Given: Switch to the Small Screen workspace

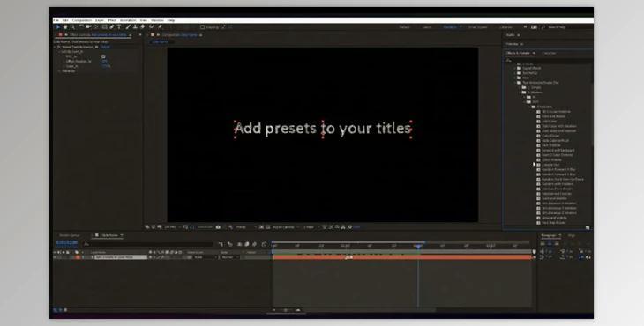Looking at the screenshot, I should point(478,27).
